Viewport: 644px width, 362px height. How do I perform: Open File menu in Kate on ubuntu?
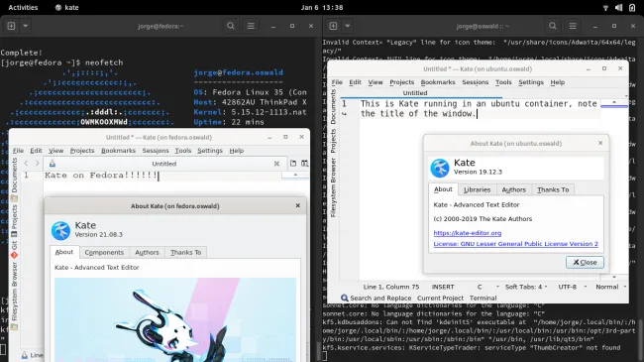click(x=337, y=82)
